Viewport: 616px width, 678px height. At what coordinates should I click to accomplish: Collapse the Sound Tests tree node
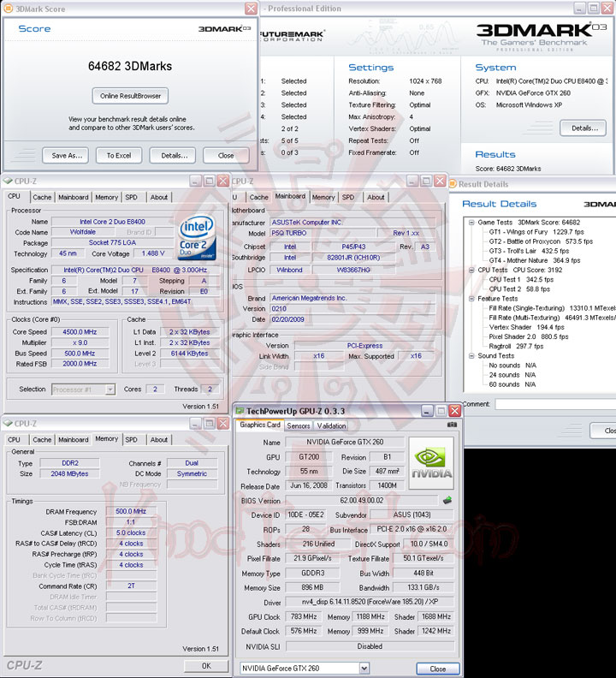pyautogui.click(x=471, y=355)
